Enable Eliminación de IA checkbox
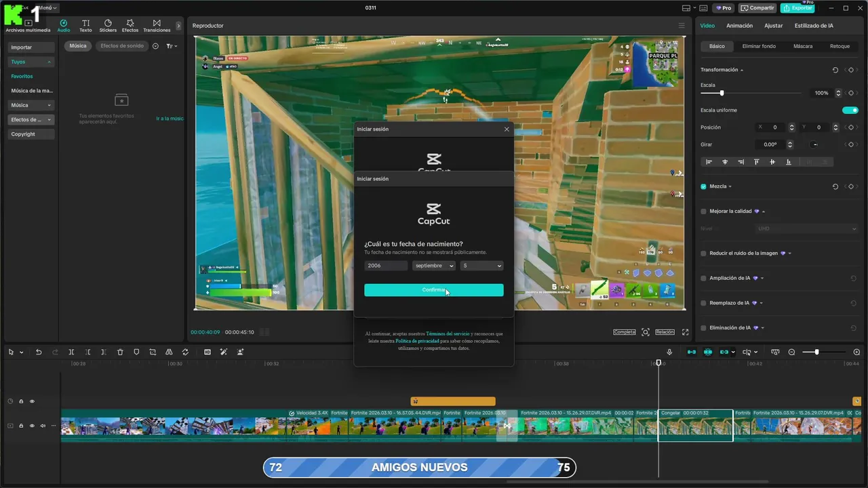 (703, 328)
